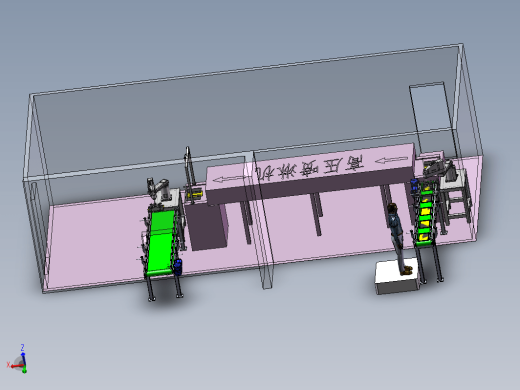Screen dimensions: 520x390
Task: Select the blue motor on green conveyor
Action: pyautogui.click(x=178, y=267)
